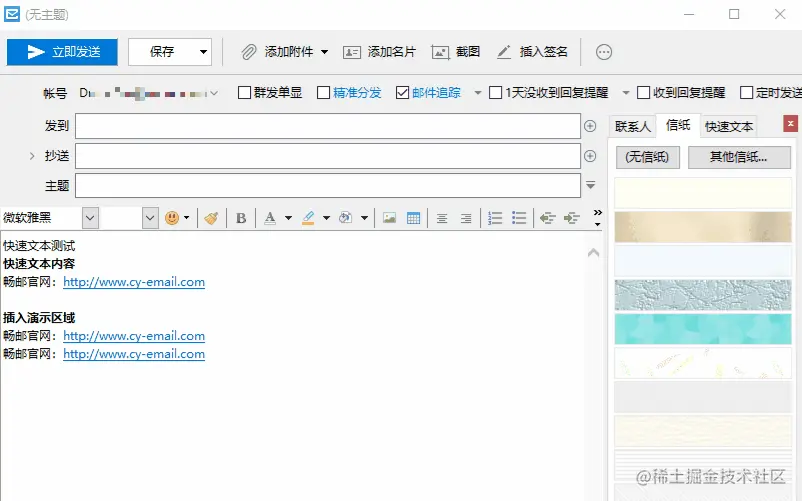The height and width of the screenshot is (501, 802).
Task: Open the Add Attachment (添加附件) dropdown arrow
Action: click(x=324, y=52)
